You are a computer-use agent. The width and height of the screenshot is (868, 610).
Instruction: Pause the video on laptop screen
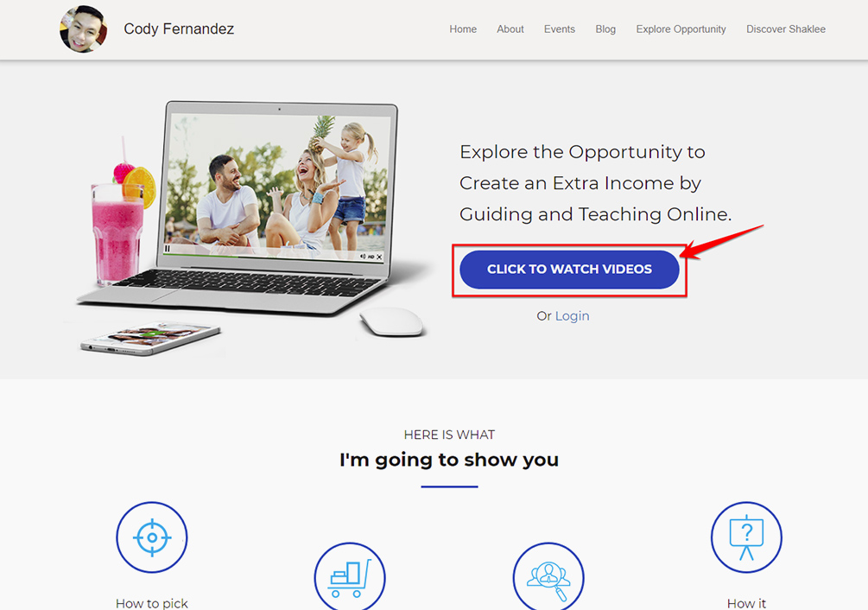pos(168,249)
